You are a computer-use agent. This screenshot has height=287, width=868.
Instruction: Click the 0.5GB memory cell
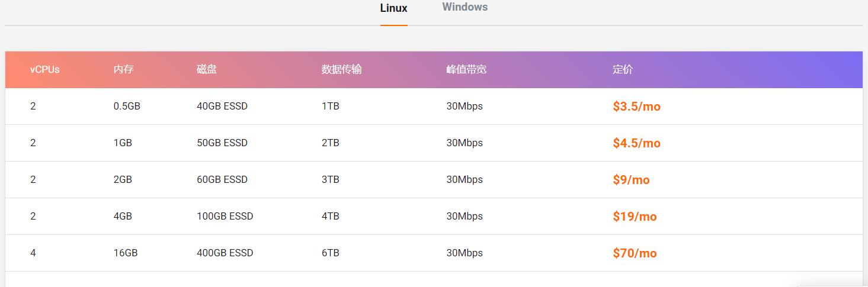pos(127,107)
